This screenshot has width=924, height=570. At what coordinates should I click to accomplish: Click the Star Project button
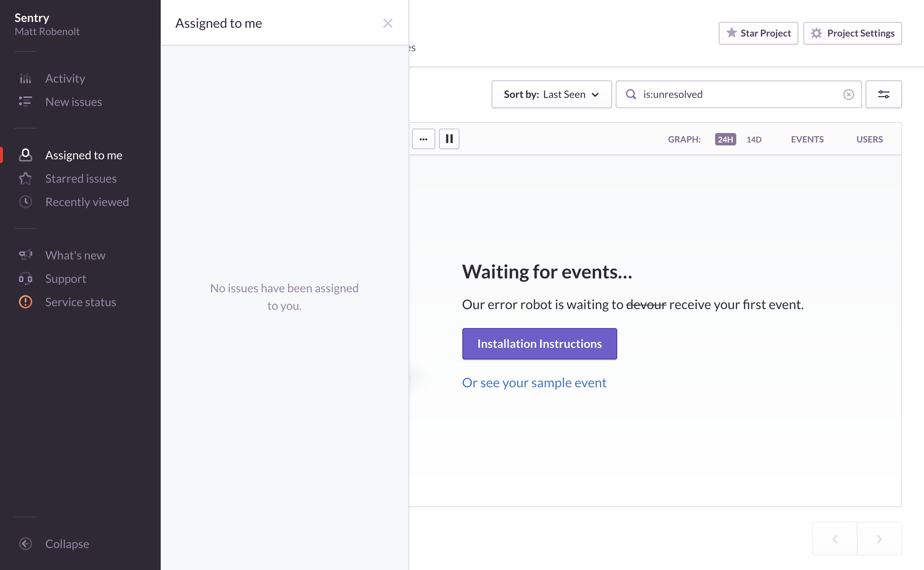758,33
